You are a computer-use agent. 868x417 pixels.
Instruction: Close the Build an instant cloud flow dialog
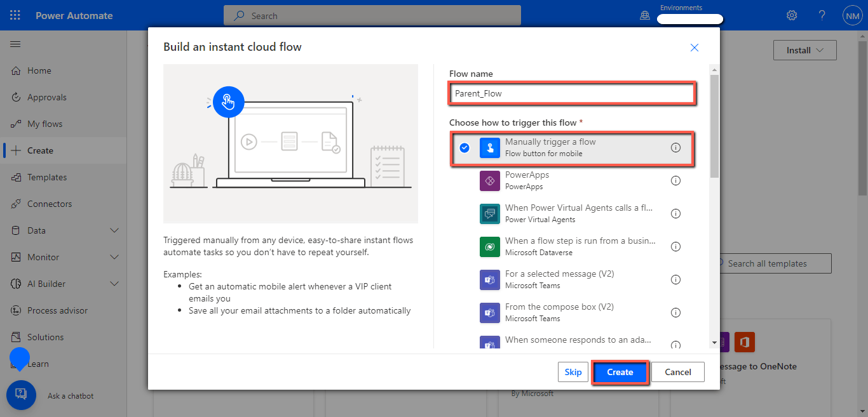click(695, 48)
